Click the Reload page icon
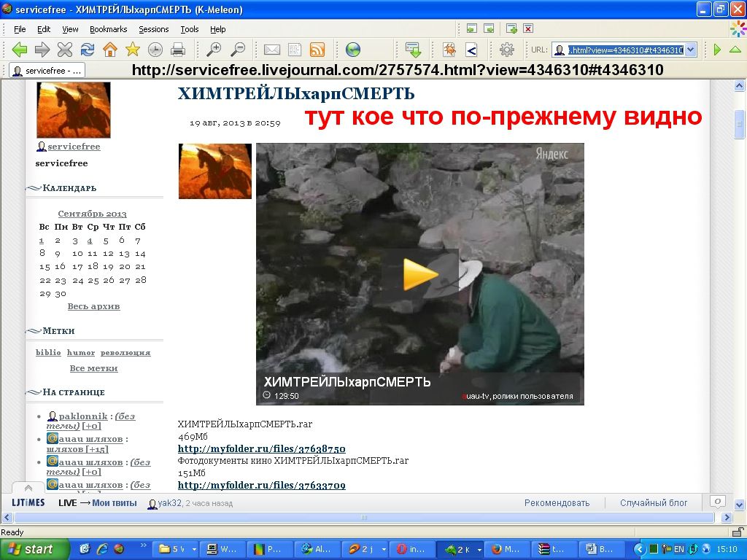The image size is (747, 560). (x=88, y=49)
